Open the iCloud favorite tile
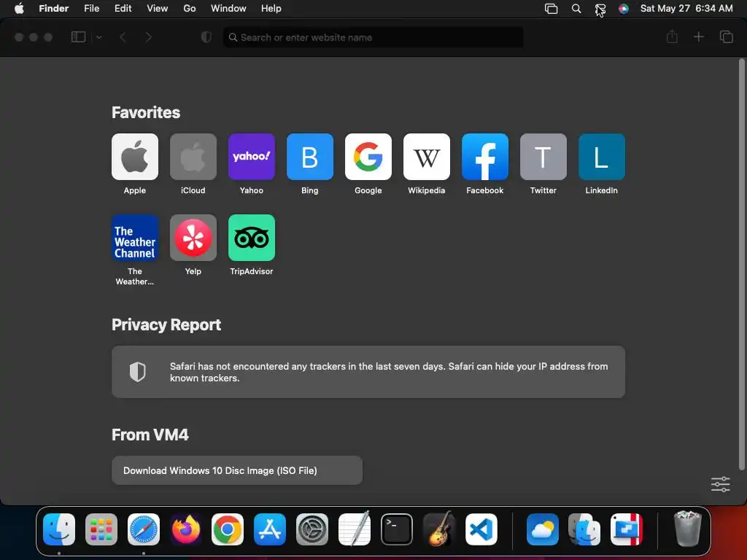Viewport: 747px width, 560px height. pyautogui.click(x=193, y=157)
